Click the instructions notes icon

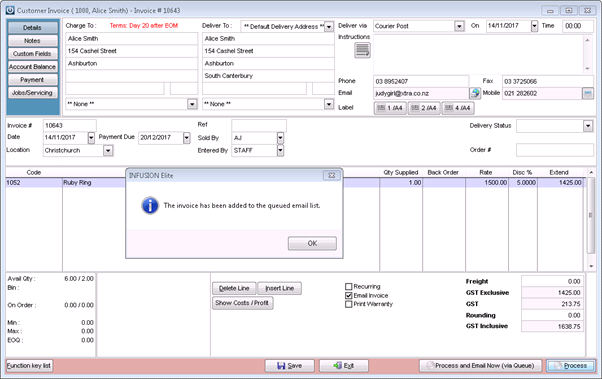pyautogui.click(x=362, y=50)
